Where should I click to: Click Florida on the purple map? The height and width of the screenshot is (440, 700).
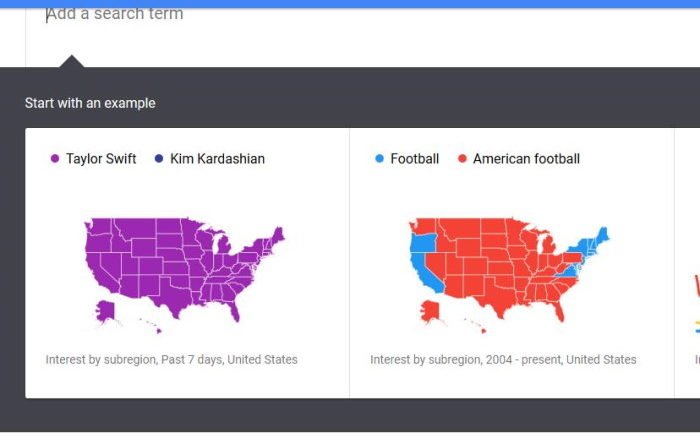[235, 310]
